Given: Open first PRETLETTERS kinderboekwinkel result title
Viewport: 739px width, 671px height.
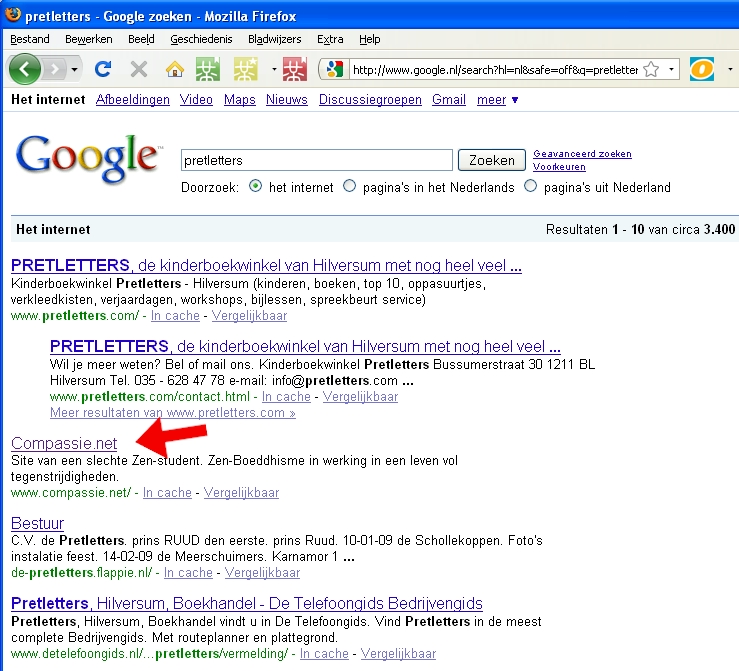Looking at the screenshot, I should 266,266.
